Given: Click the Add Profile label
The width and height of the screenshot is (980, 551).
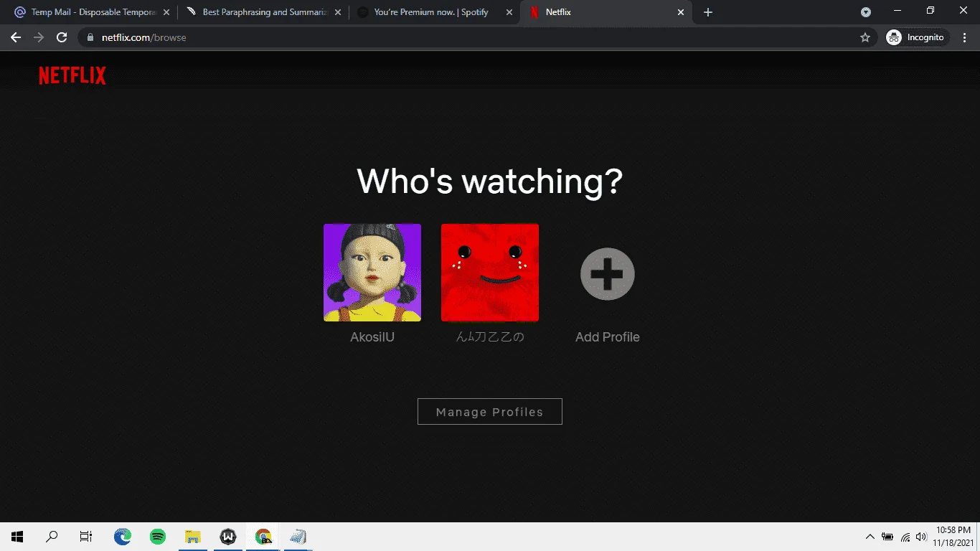Looking at the screenshot, I should click(608, 337).
